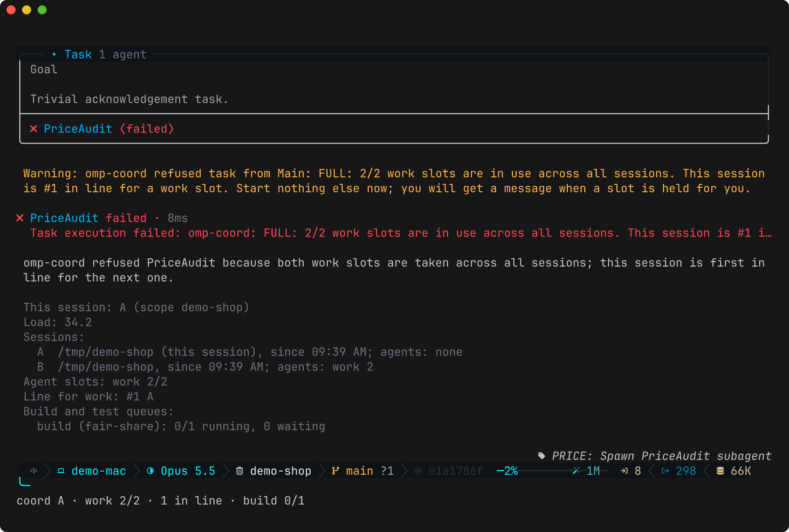789x532 pixels.
Task: Click 'Line for work: #1 A' line
Action: coord(88,396)
